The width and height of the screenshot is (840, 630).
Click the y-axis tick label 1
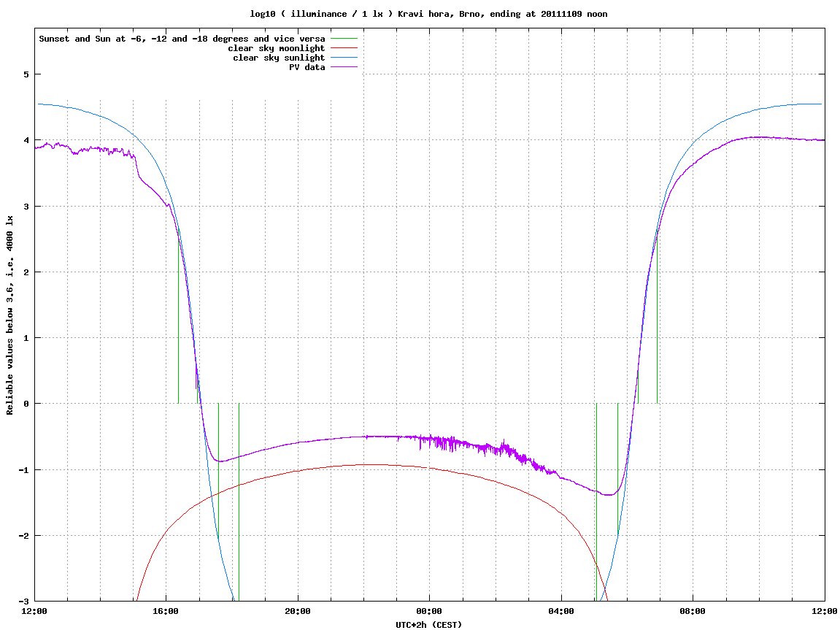pyautogui.click(x=26, y=338)
